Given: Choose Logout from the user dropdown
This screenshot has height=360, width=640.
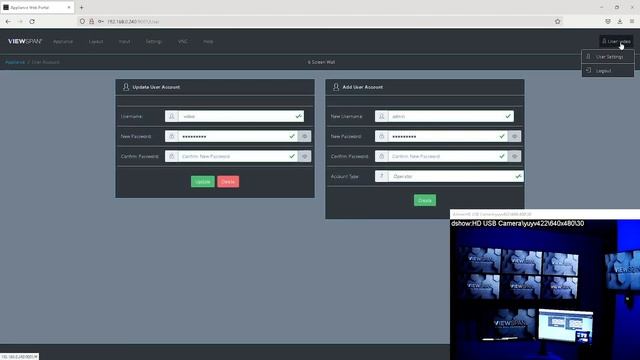Looking at the screenshot, I should click(x=608, y=71).
